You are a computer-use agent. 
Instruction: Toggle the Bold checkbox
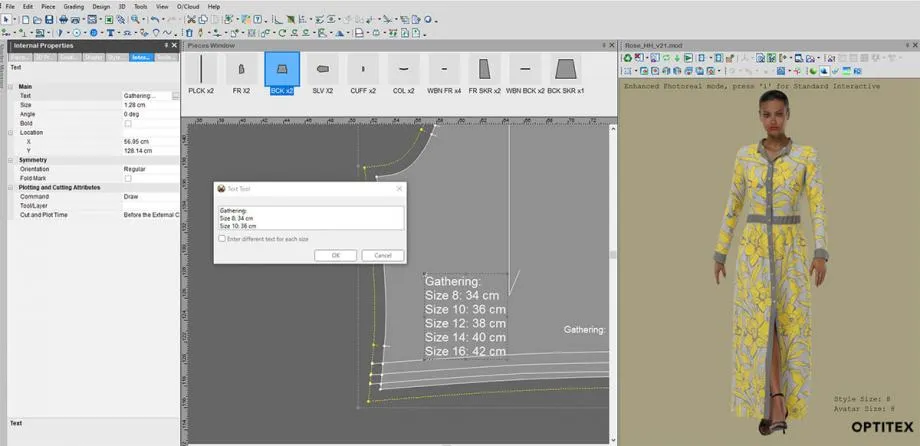pyautogui.click(x=128, y=123)
